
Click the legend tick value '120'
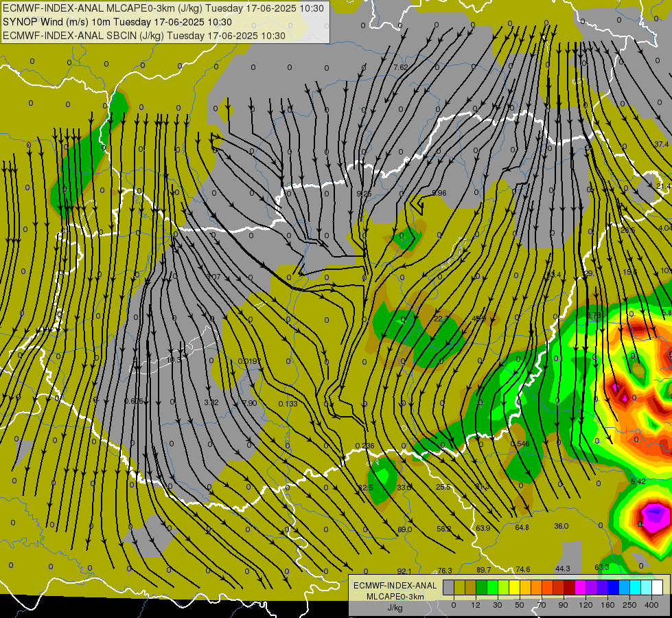586,605
